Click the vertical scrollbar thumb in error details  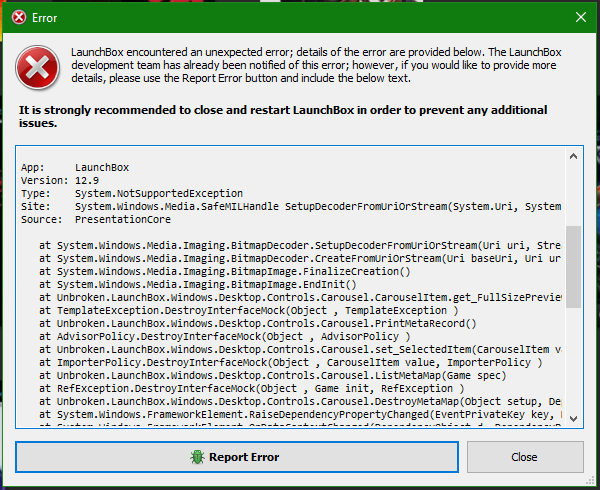point(573,267)
